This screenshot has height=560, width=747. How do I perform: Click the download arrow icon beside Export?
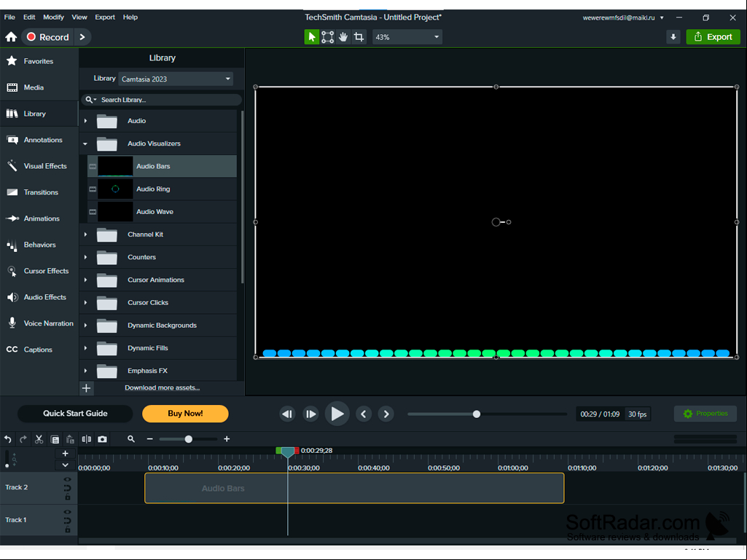point(673,36)
